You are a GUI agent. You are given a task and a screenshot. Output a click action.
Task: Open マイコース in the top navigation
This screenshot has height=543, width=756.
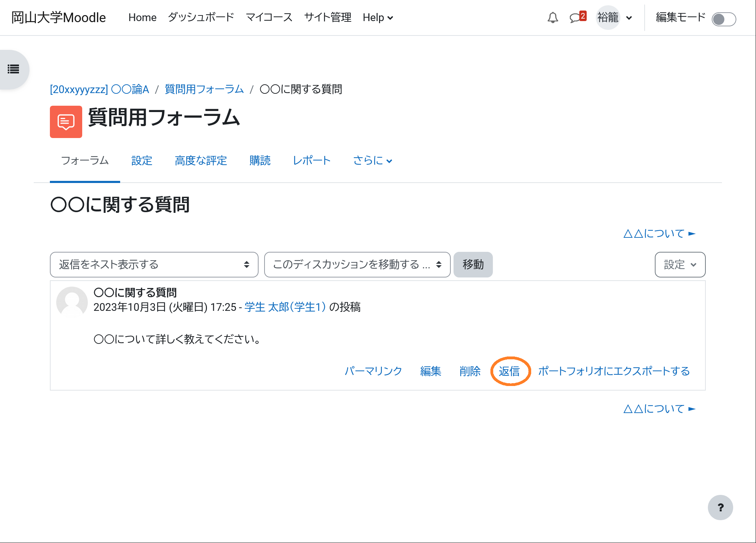coord(269,18)
